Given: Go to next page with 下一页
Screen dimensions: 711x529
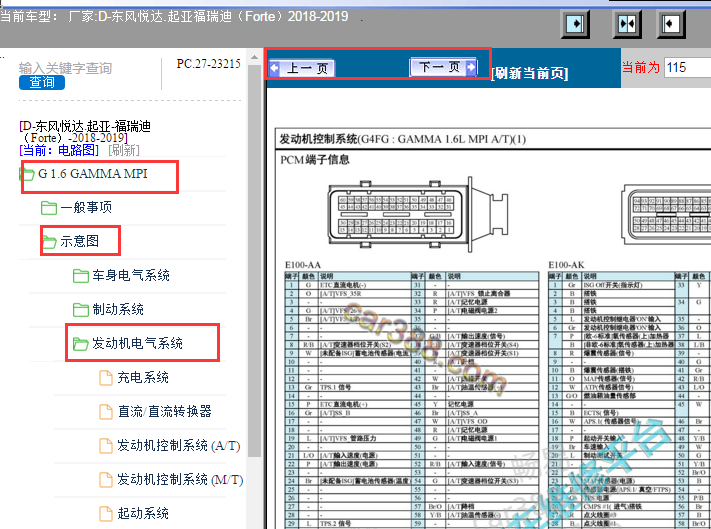Looking at the screenshot, I should (443, 67).
